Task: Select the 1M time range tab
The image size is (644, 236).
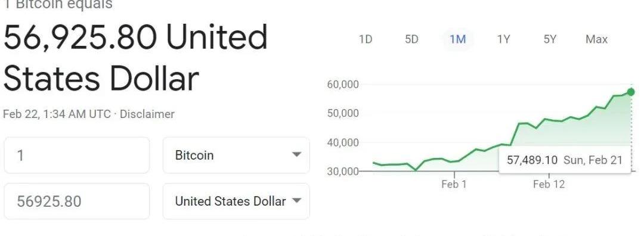Action: click(457, 39)
